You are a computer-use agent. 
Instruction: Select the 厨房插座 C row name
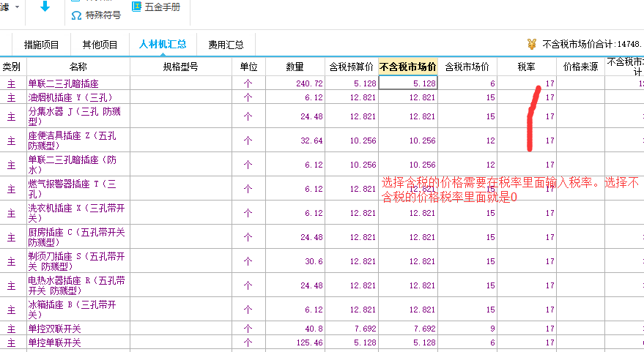(78, 236)
